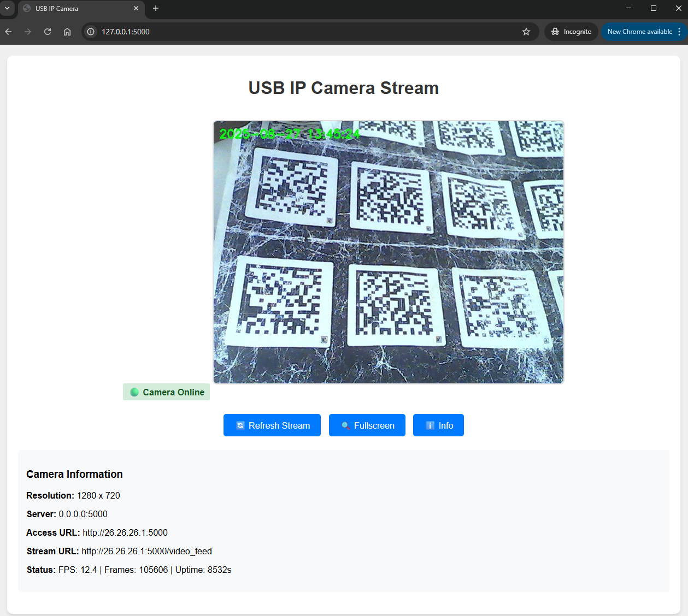The height and width of the screenshot is (616, 688).
Task: Click the browser back arrow
Action: 8,32
